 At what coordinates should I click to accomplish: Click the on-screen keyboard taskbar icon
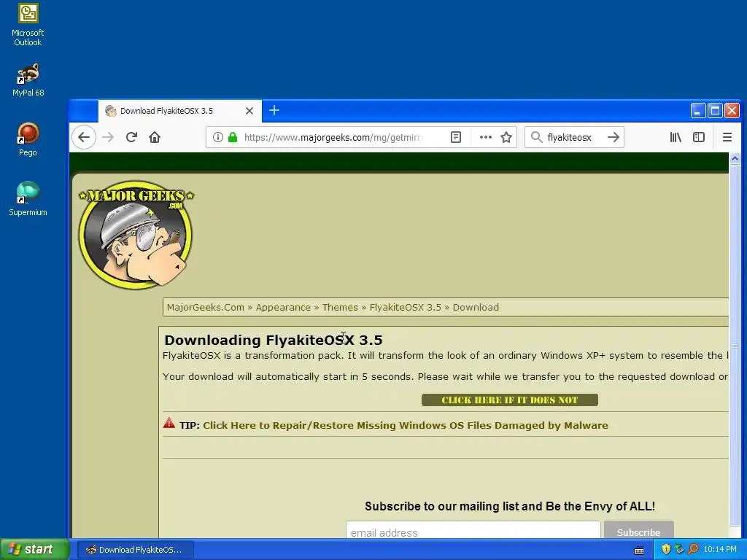click(x=639, y=551)
